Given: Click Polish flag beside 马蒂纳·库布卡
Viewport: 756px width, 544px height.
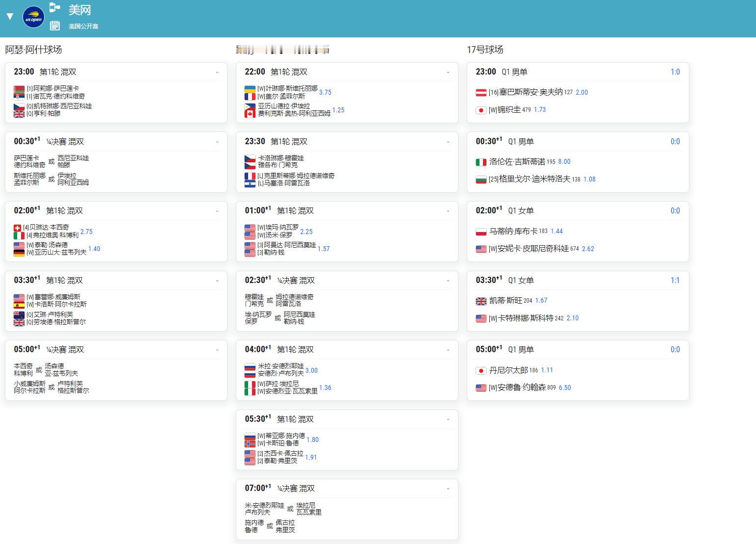Looking at the screenshot, I should [481, 232].
